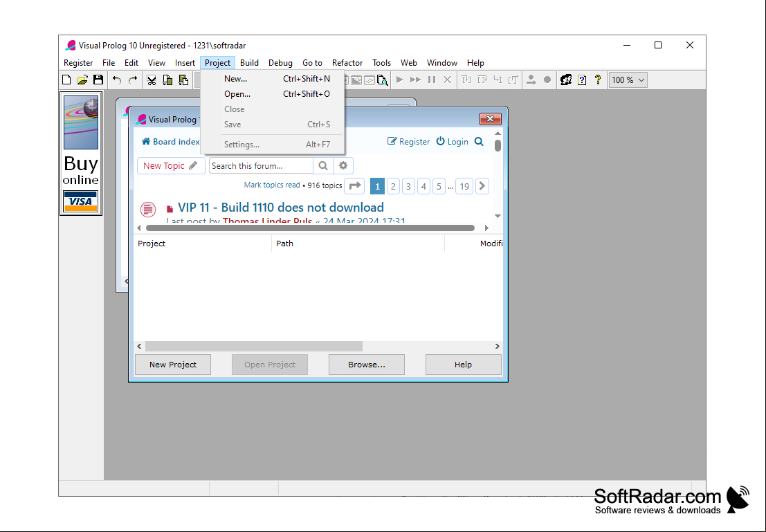Open the File menu
This screenshot has width=766, height=532.
pos(109,62)
